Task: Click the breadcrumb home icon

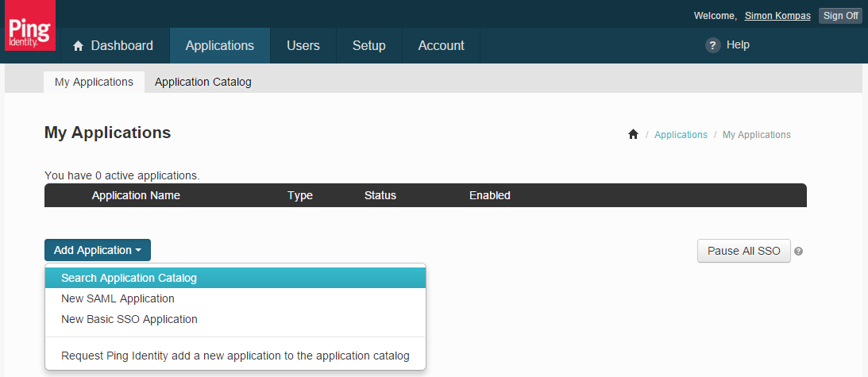Action: point(633,134)
